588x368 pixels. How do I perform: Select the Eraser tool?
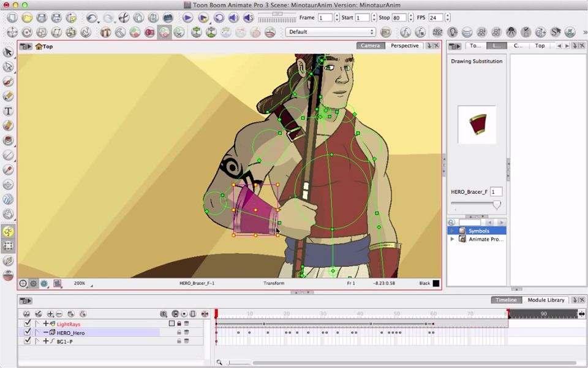[8, 125]
